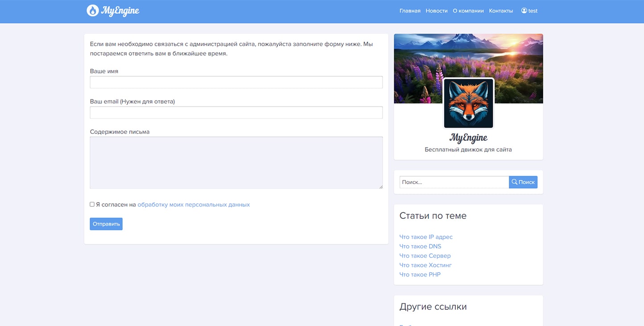644x326 pixels.
Task: Open the О компании page
Action: click(x=468, y=11)
